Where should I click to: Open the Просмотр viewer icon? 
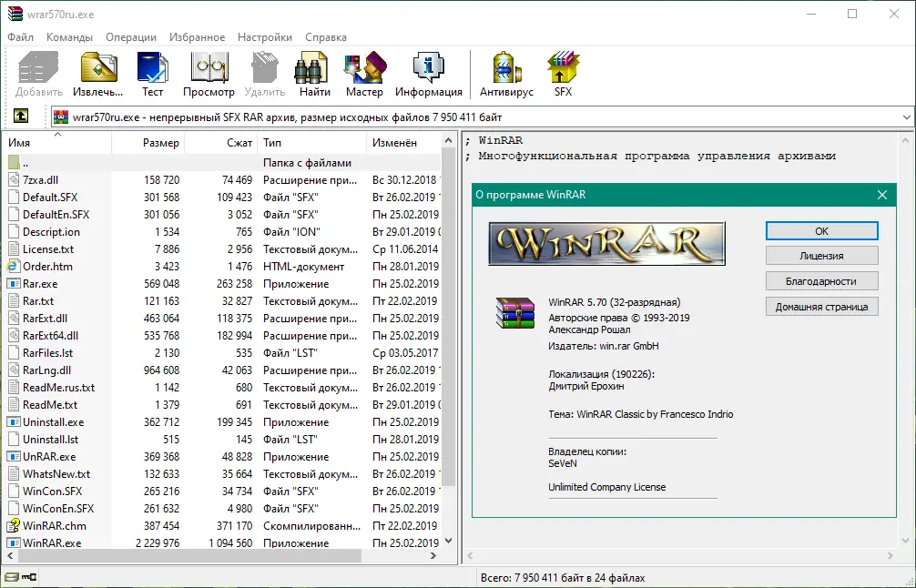pos(209,67)
